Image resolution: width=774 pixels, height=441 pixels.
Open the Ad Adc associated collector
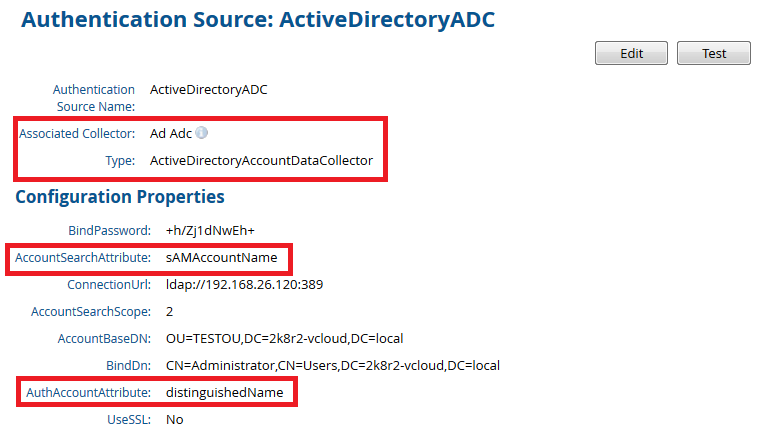(171, 133)
